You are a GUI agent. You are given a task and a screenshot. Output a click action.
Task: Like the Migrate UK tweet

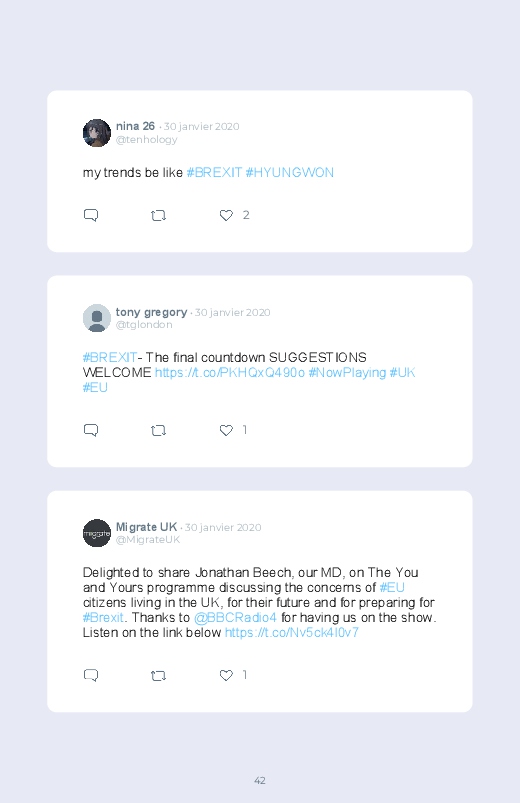(226, 675)
